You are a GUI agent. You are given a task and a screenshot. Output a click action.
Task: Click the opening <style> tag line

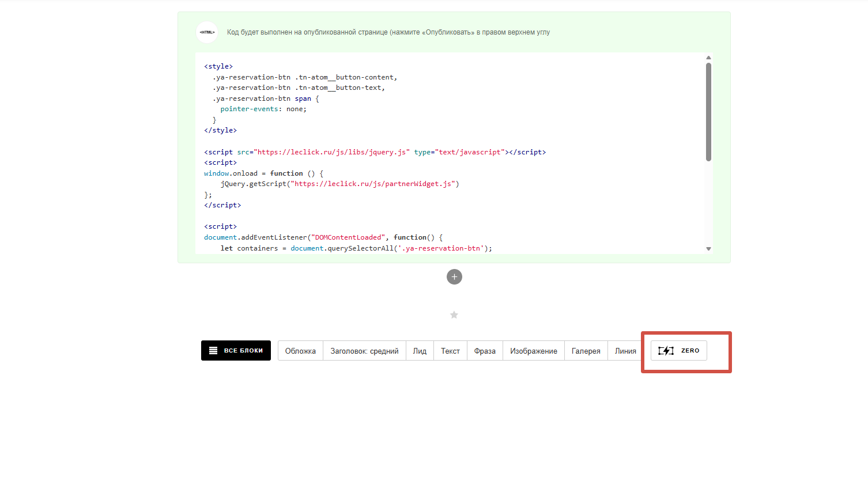pos(218,66)
